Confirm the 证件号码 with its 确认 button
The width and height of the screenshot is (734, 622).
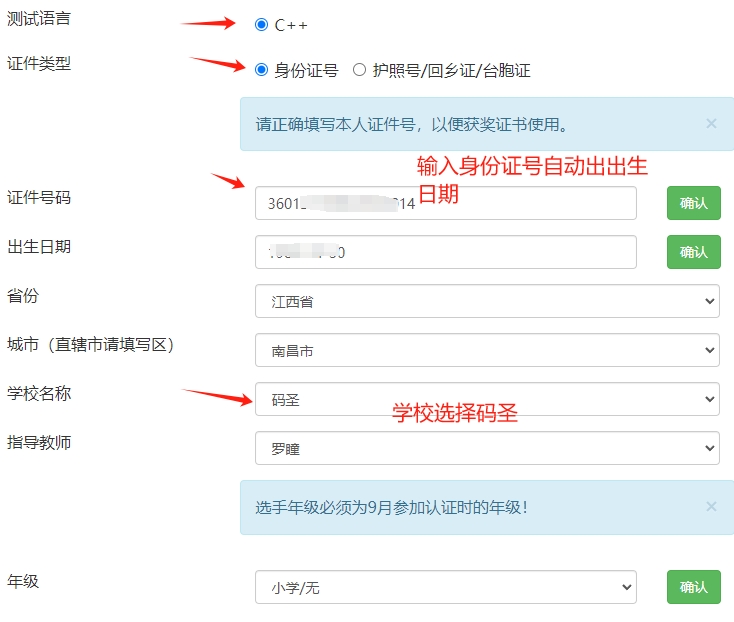693,203
